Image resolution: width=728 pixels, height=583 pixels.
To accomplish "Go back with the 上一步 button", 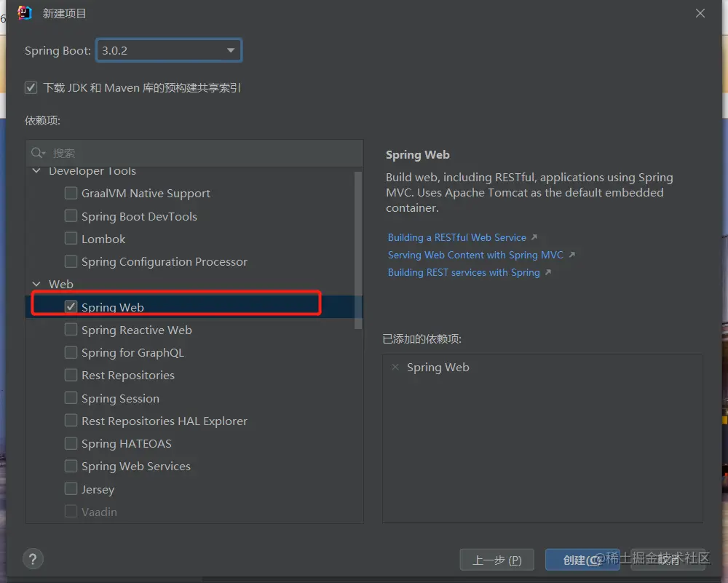I will point(496,560).
